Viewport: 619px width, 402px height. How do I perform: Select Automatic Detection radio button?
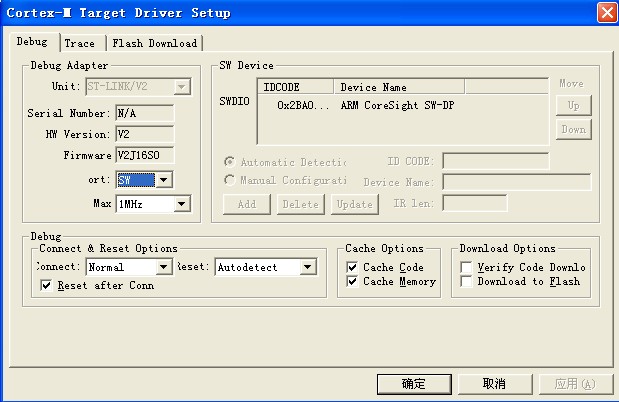tap(229, 162)
